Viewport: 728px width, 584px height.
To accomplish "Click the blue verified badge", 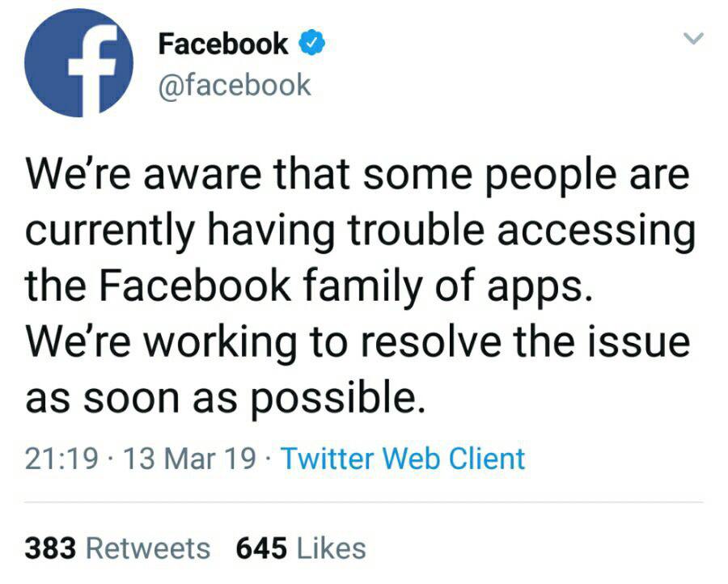I will click(x=311, y=44).
